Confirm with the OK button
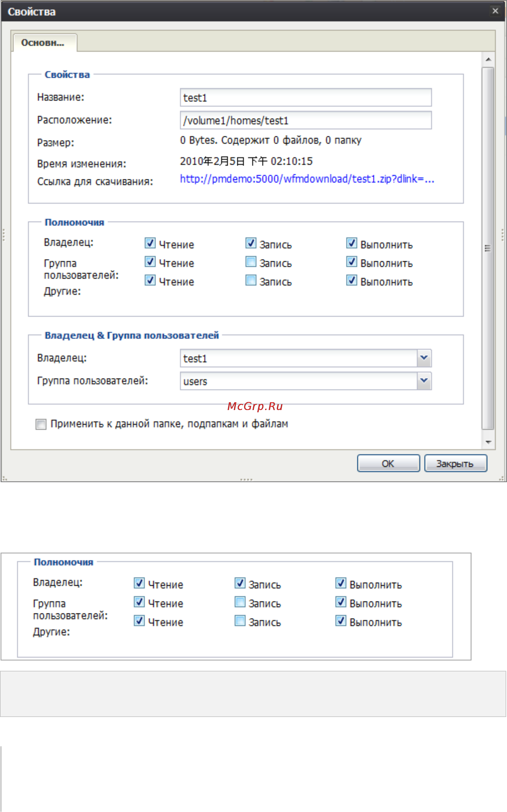 coord(388,463)
